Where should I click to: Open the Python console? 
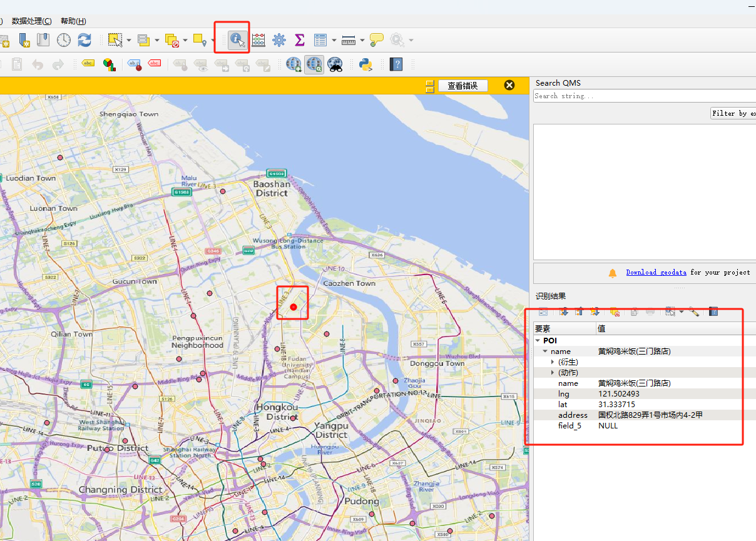[x=366, y=64]
